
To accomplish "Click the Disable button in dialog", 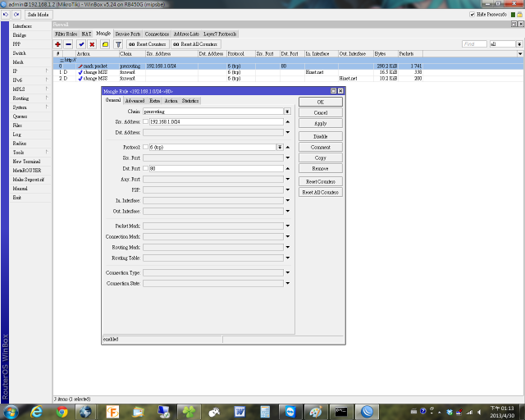I will point(321,136).
